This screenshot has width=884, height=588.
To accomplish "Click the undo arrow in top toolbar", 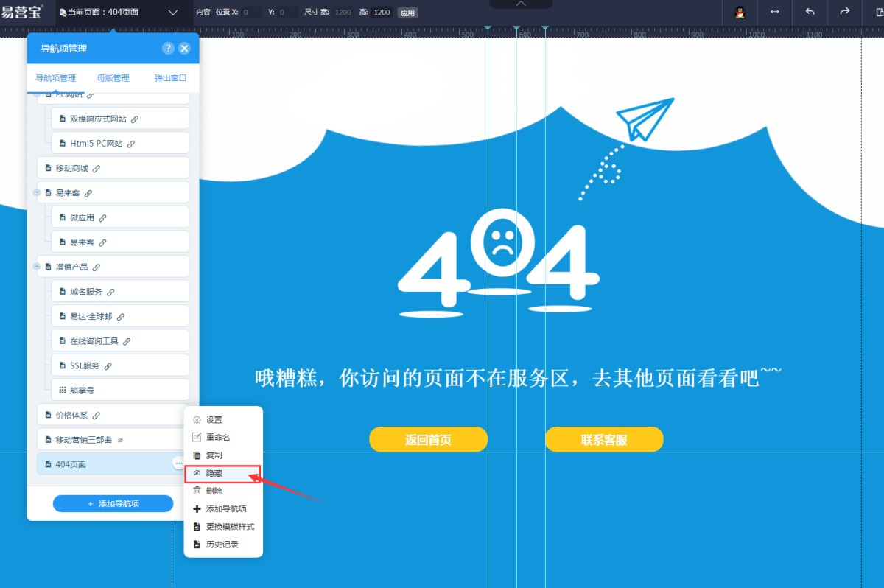I will point(810,12).
